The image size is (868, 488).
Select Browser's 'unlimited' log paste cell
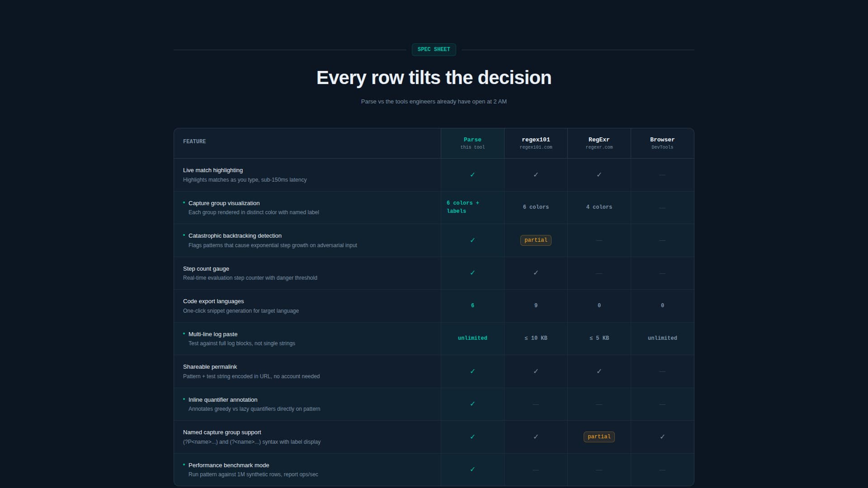(662, 338)
